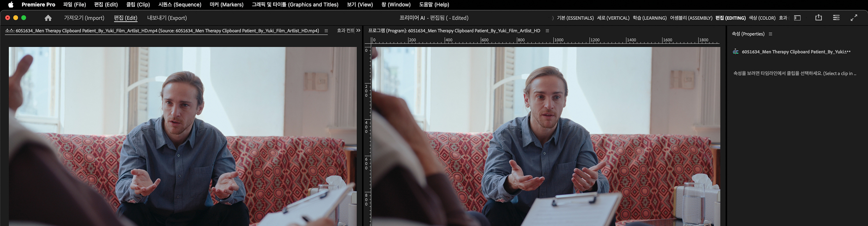Switch to the 내보내기 (Export) tab
The height and width of the screenshot is (226, 868).
click(x=167, y=18)
